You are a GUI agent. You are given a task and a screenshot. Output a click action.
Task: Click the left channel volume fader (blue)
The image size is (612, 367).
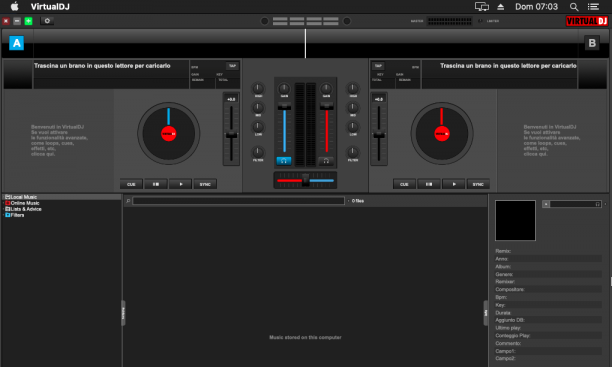click(x=284, y=106)
